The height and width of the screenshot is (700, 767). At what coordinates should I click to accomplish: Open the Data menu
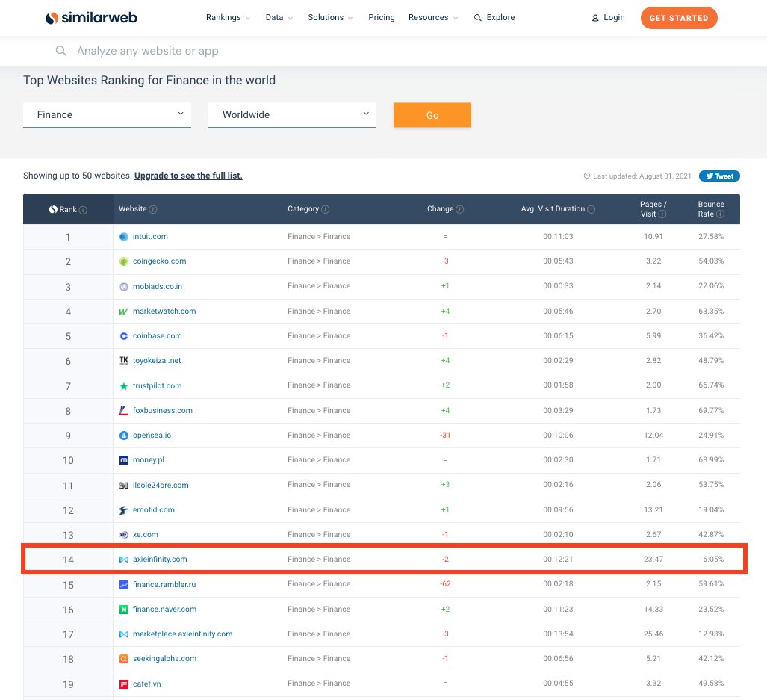pyautogui.click(x=274, y=18)
